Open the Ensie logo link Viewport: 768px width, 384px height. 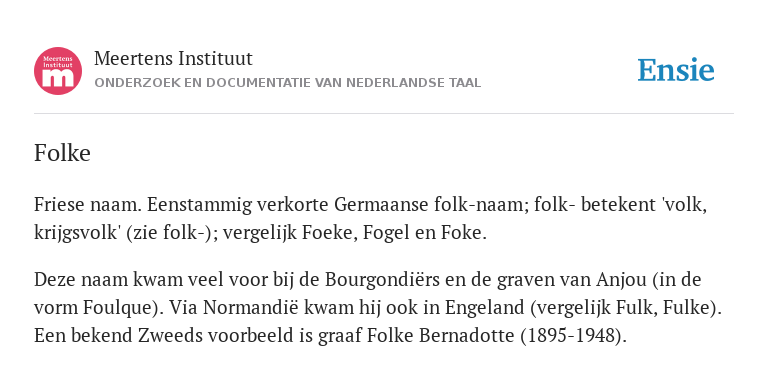[x=676, y=70]
